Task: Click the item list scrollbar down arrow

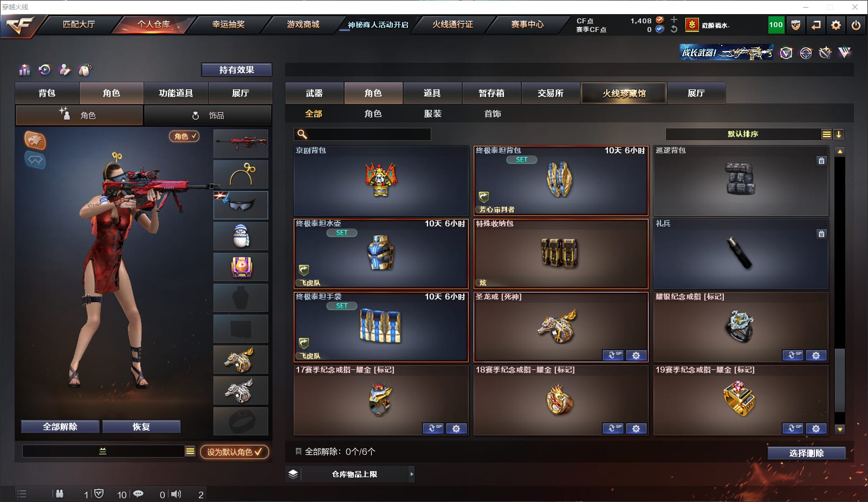Action: tap(840, 429)
